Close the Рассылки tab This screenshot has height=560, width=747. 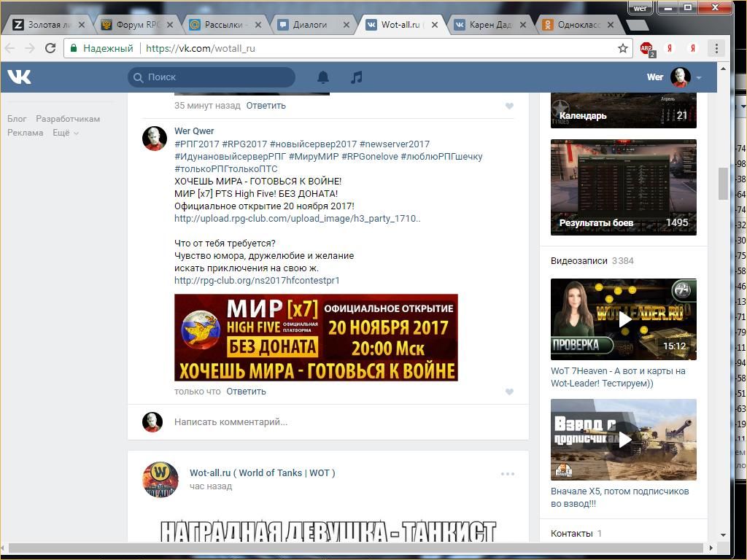click(x=258, y=25)
